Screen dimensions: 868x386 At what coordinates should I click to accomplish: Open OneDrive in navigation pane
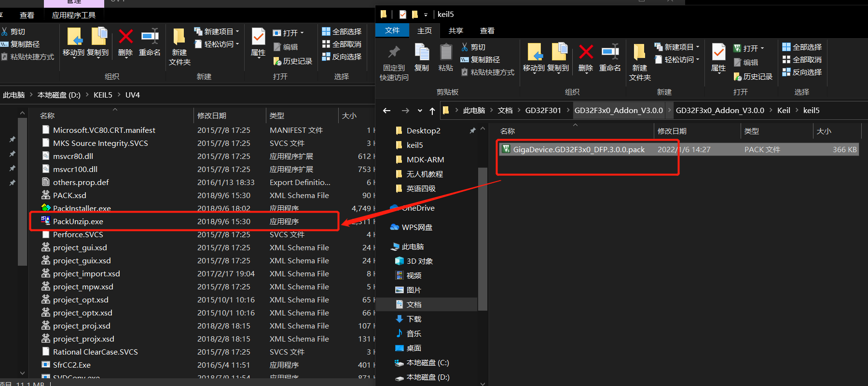(x=418, y=208)
